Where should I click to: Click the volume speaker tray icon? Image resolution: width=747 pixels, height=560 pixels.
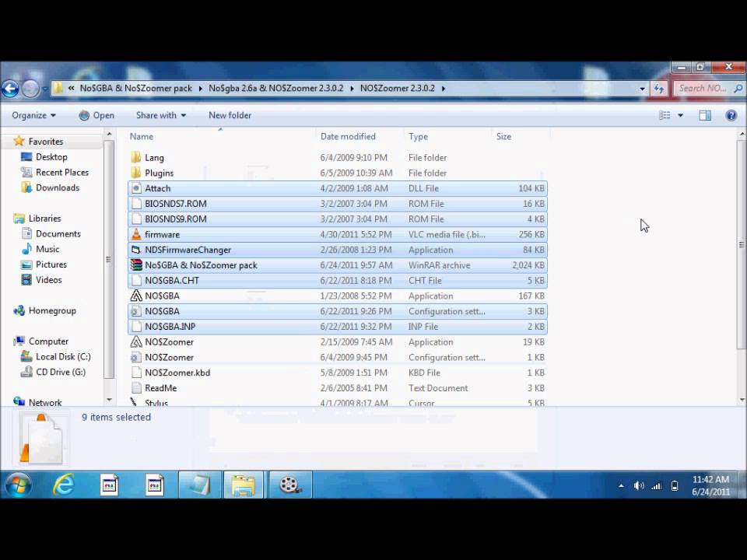(x=638, y=485)
